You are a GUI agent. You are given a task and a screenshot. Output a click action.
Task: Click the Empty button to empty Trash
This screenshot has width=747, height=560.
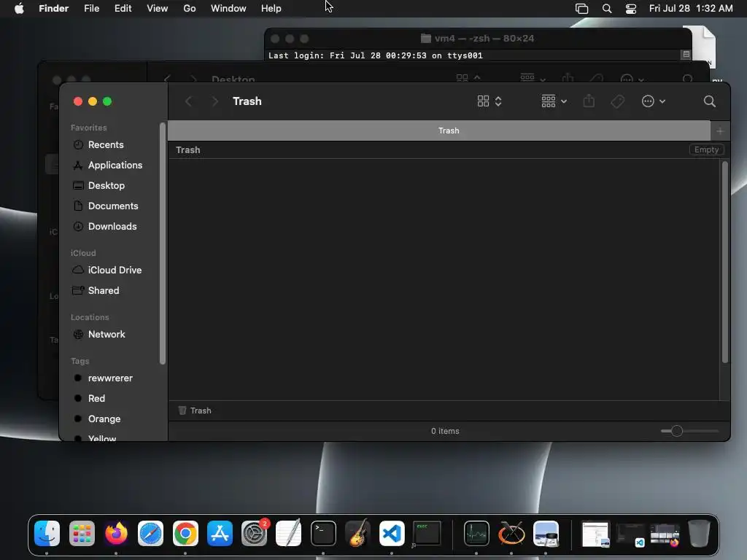point(706,149)
